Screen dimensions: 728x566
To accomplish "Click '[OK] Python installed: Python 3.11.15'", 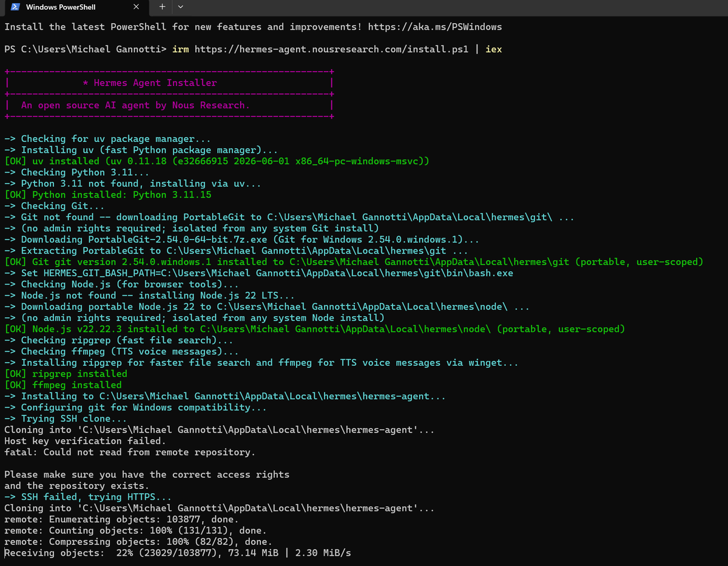I will click(x=108, y=195).
